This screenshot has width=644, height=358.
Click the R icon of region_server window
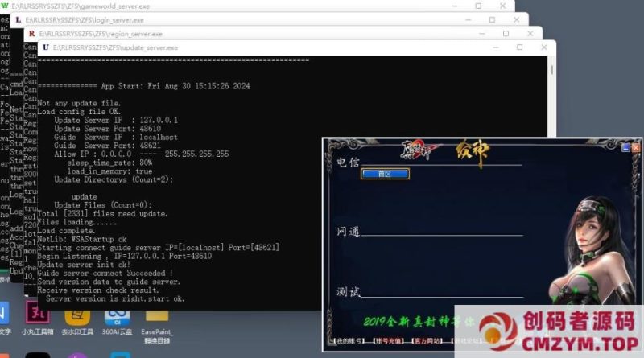(x=31, y=34)
